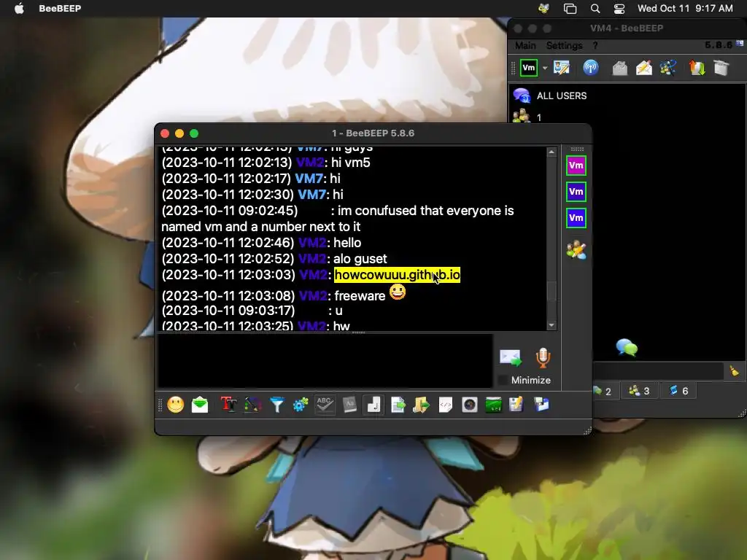The image size is (747, 560).
Task: Click the Vm user status avatar in VM4 toolbar
Action: point(529,68)
